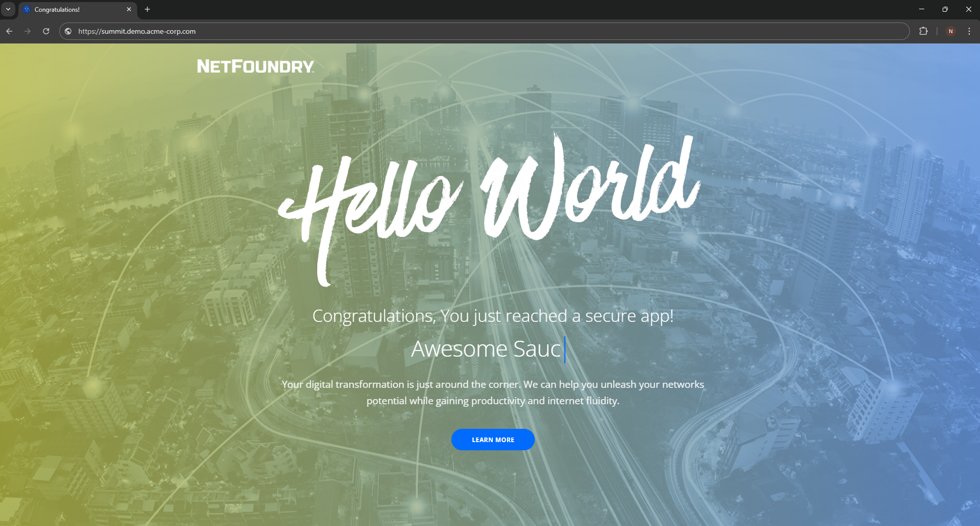Minimize the browser window
Image resolution: width=980 pixels, height=526 pixels.
click(x=921, y=9)
